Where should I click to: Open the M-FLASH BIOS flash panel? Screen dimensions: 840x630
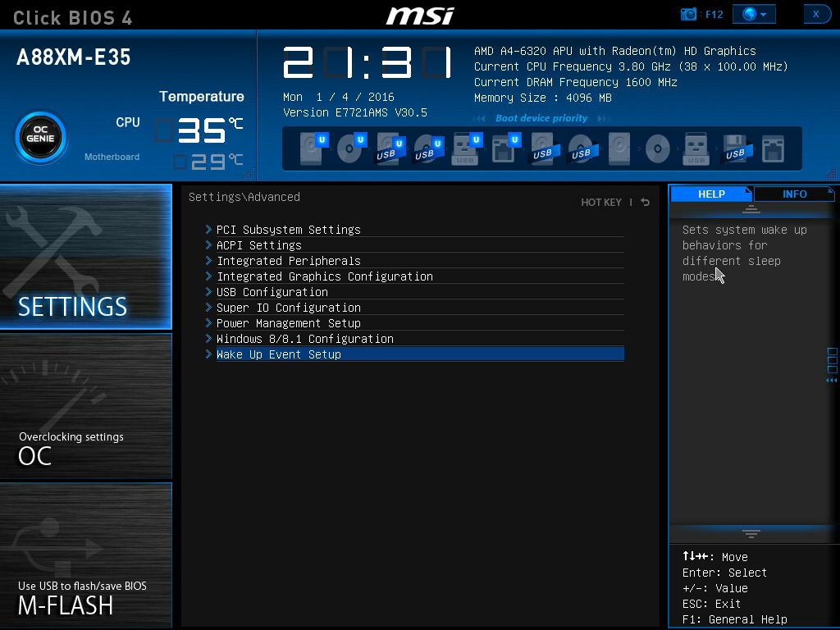tap(85, 555)
